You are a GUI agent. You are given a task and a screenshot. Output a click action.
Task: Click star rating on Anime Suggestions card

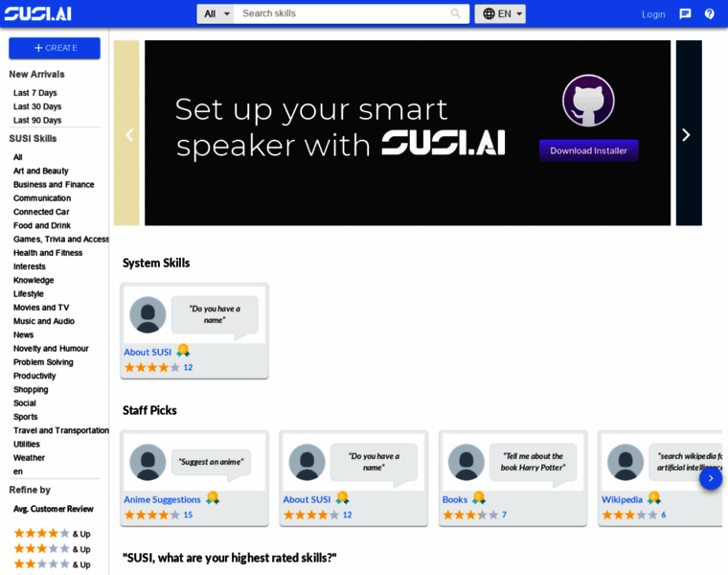click(x=151, y=515)
